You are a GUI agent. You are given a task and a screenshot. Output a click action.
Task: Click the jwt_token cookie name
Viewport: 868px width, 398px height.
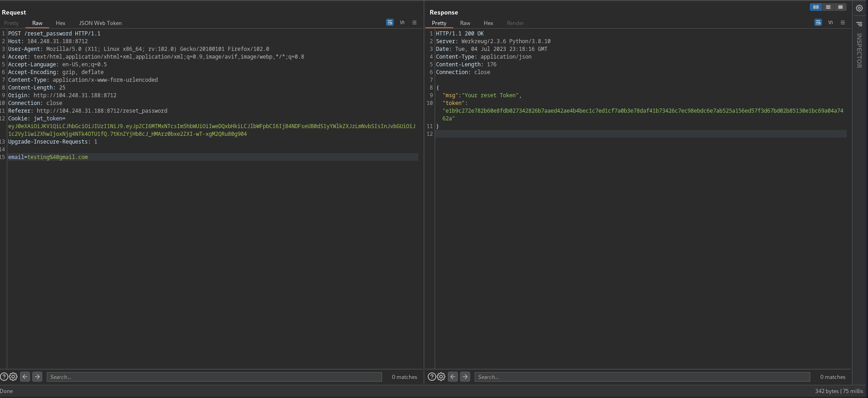click(48, 119)
